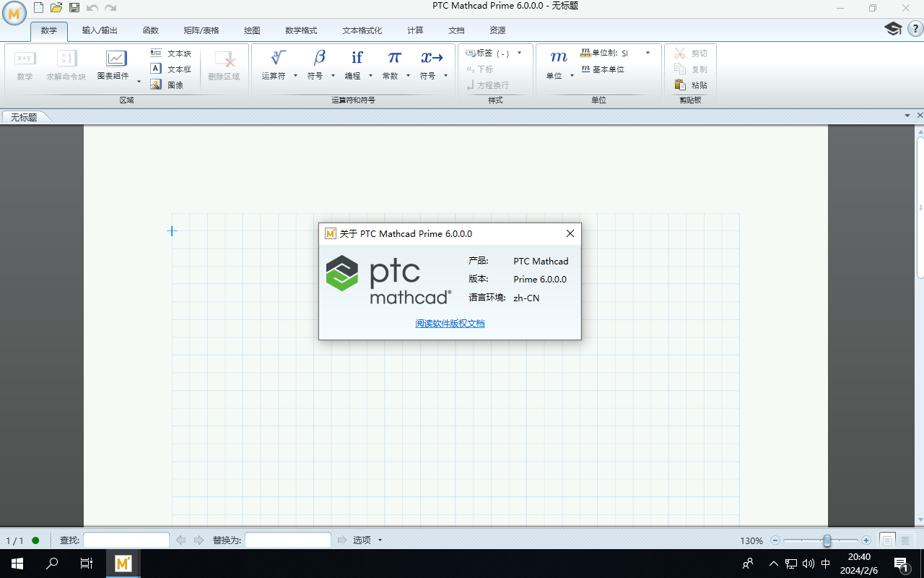Toggle 下标 (subscript) style

click(x=479, y=69)
